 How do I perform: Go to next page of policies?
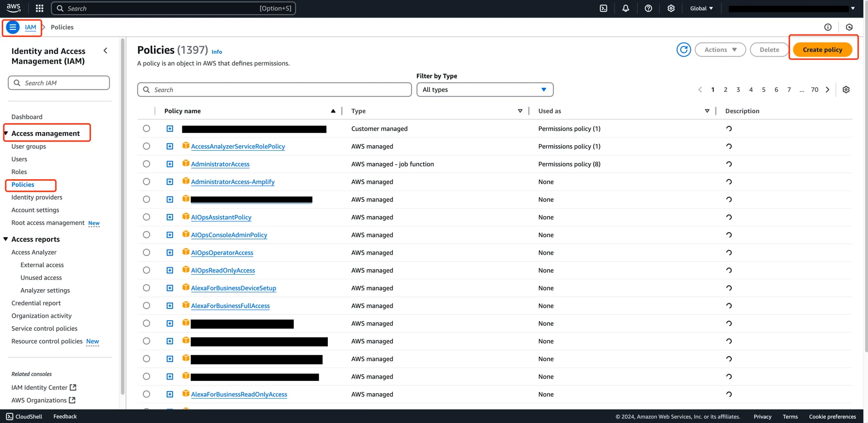coord(828,90)
